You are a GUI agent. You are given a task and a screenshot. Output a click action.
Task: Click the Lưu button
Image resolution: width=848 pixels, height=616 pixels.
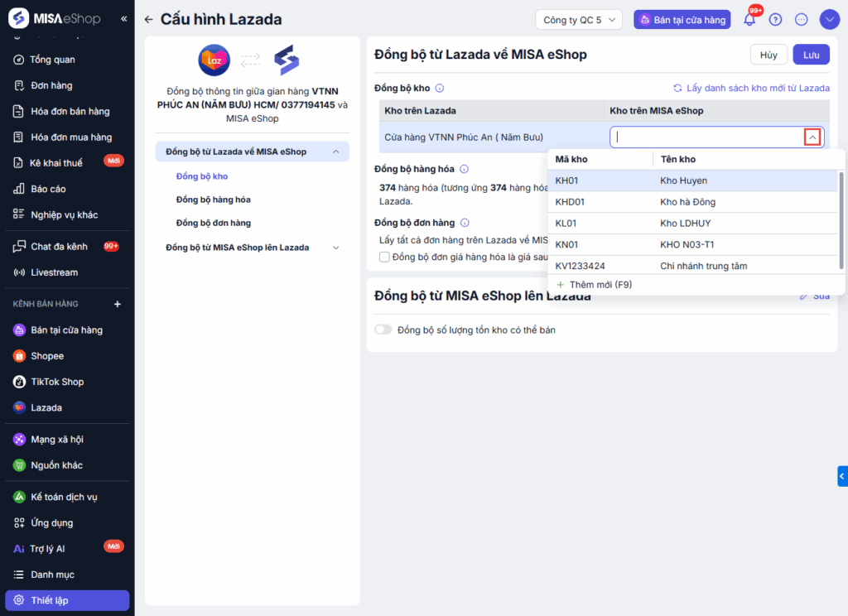[x=812, y=55]
